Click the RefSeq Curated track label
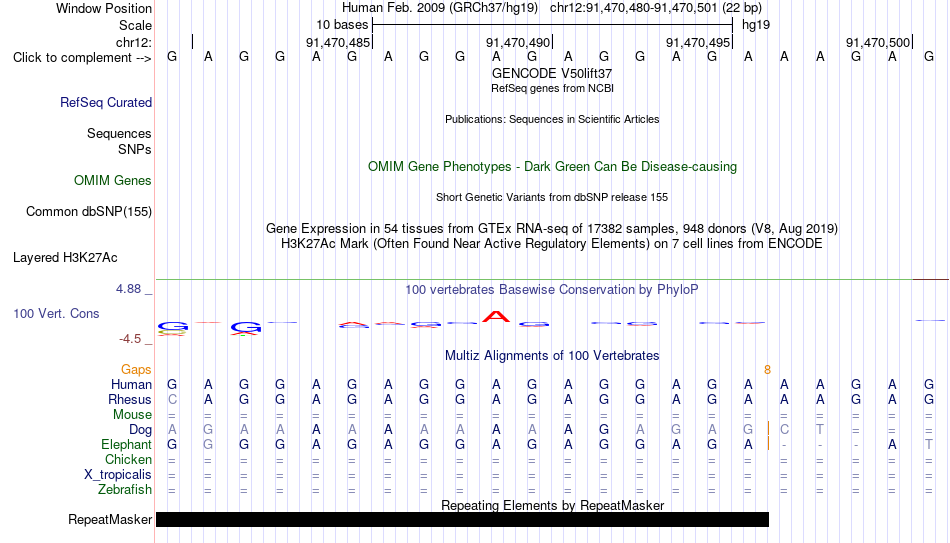 (x=106, y=102)
